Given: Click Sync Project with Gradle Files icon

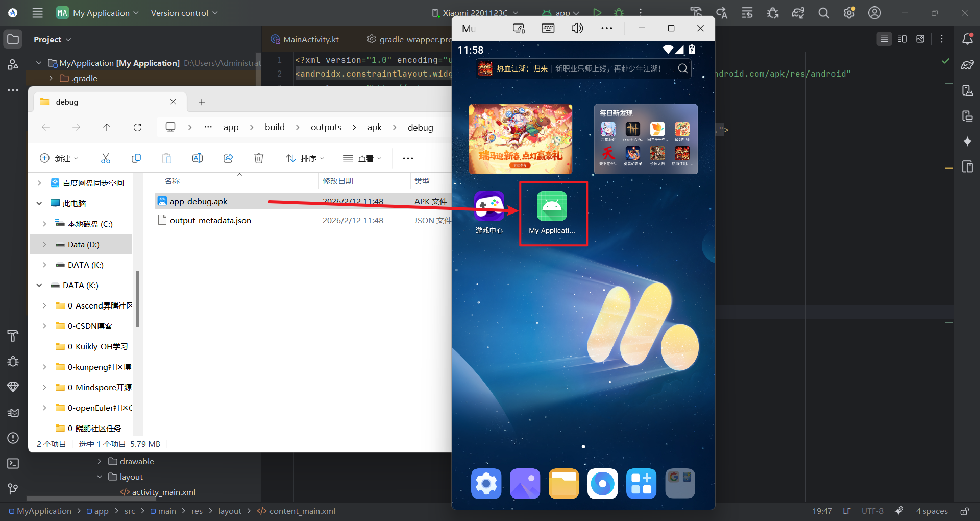Looking at the screenshot, I should pos(798,13).
